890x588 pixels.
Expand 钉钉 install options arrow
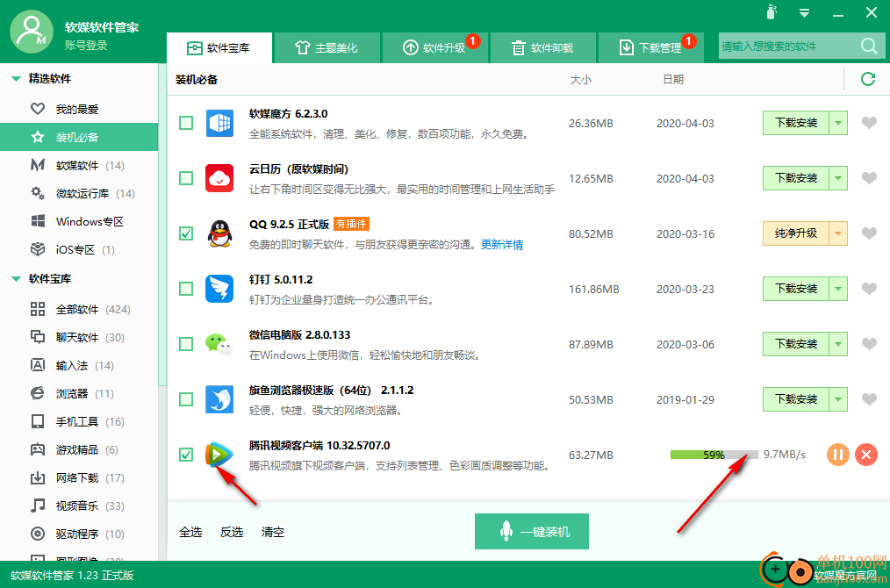[x=838, y=289]
